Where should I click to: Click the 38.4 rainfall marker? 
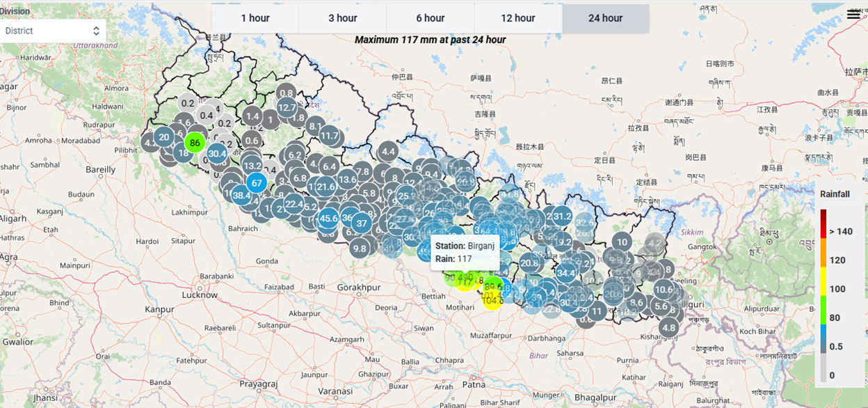click(x=241, y=196)
